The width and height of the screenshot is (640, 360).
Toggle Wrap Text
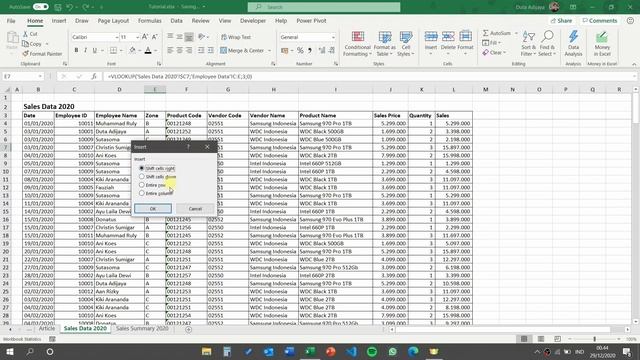click(x=236, y=37)
